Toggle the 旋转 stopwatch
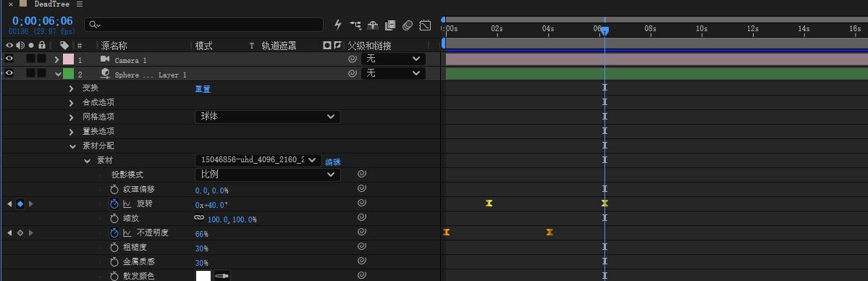Screen dimensions: 868x281 [114, 204]
